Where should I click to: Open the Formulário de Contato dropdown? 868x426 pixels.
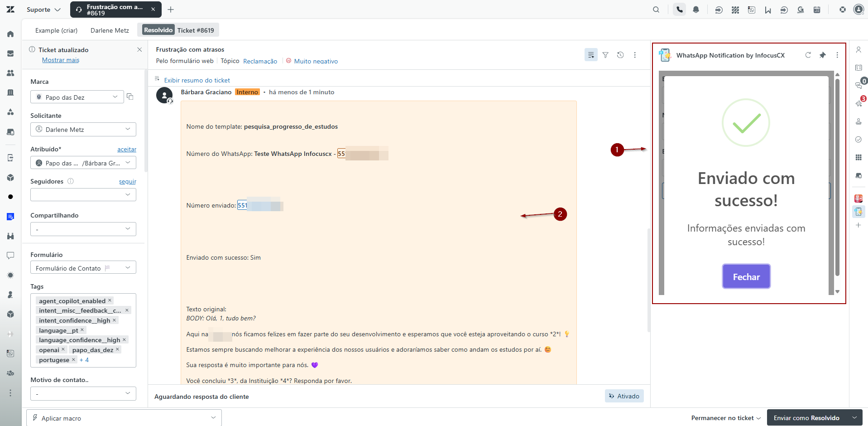click(x=83, y=268)
